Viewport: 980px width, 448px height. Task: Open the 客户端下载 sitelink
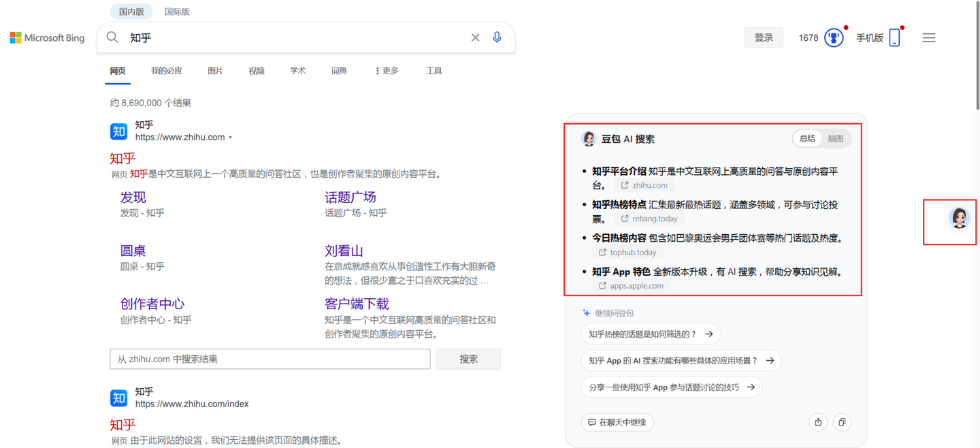[x=357, y=304]
